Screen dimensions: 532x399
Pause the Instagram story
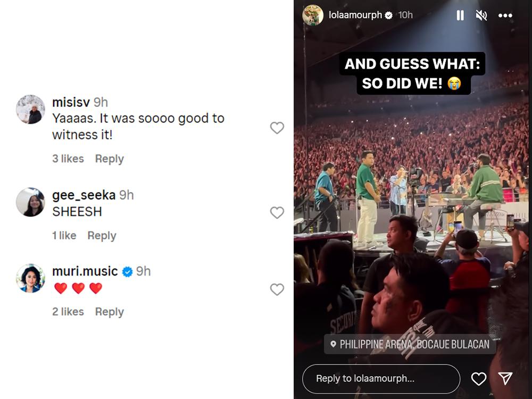(x=460, y=15)
